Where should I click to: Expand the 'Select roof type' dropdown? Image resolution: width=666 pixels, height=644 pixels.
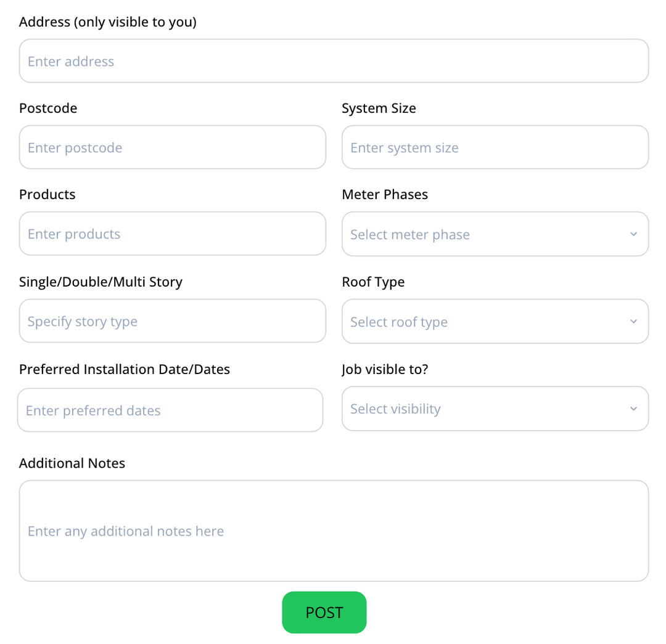point(487,322)
